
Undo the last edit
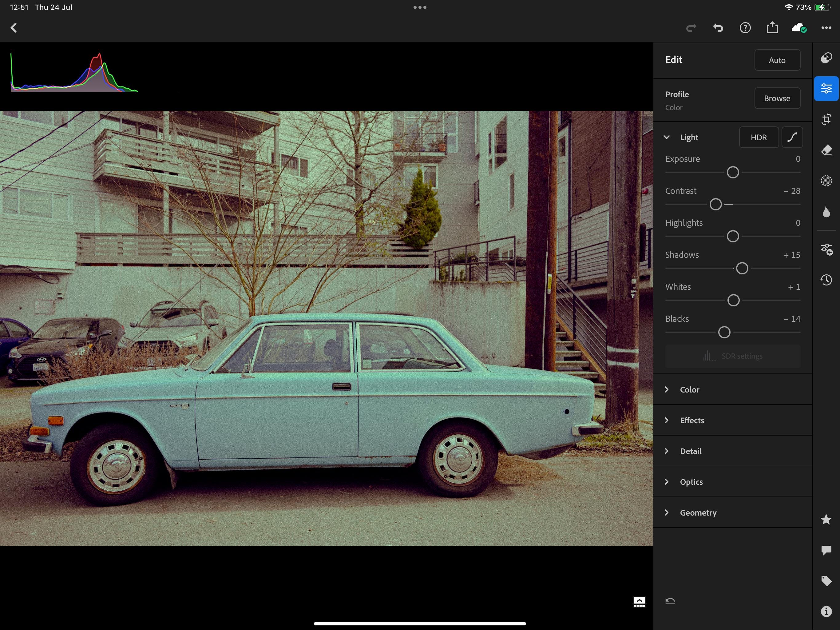tap(718, 28)
